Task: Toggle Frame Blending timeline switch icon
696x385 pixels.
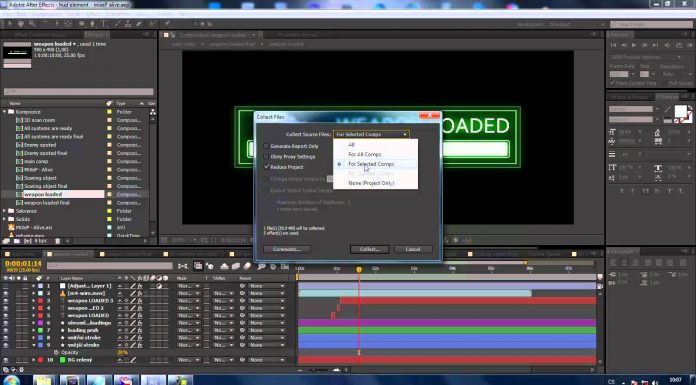Action: [236, 266]
